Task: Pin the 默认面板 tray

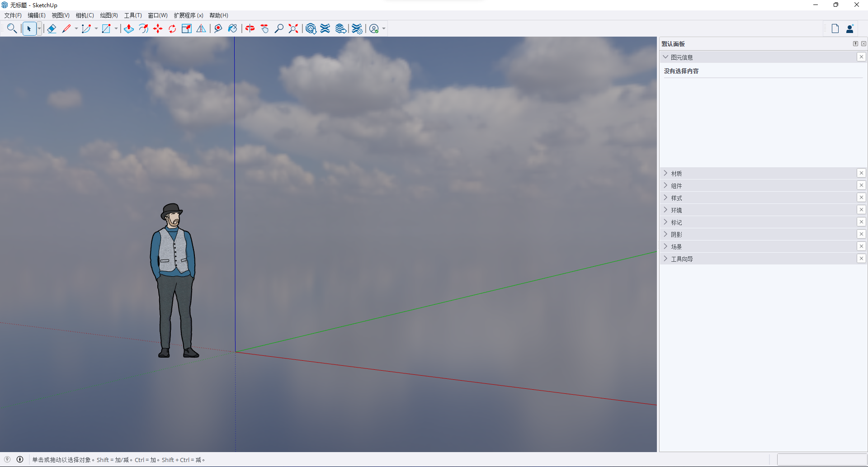Action: (855, 44)
